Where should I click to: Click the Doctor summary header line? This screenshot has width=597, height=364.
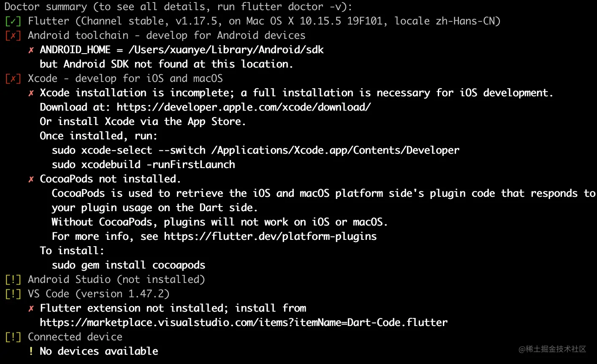coord(178,7)
